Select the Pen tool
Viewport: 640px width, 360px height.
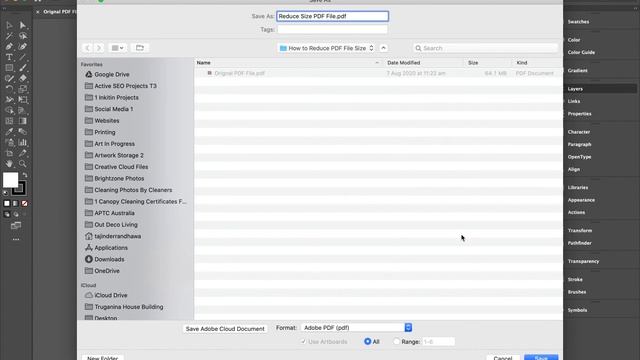9,47
